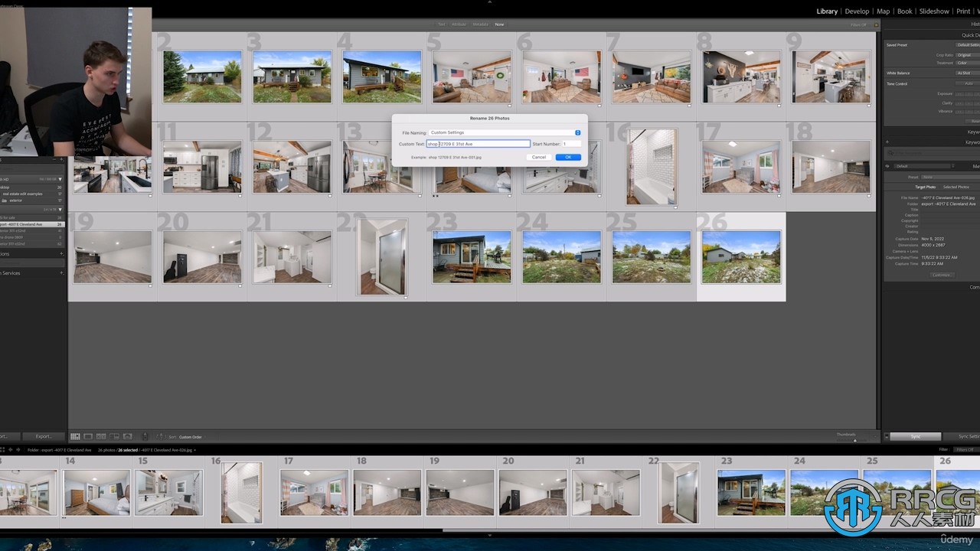Click Sync Settings button
980x551 pixels.
pos(962,436)
